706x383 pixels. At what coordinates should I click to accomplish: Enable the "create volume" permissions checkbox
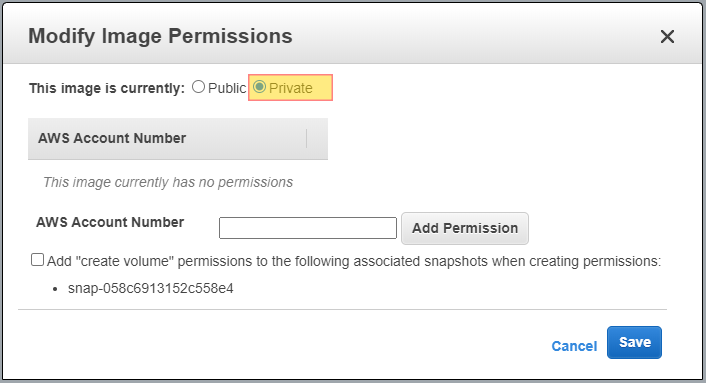pyautogui.click(x=37, y=260)
